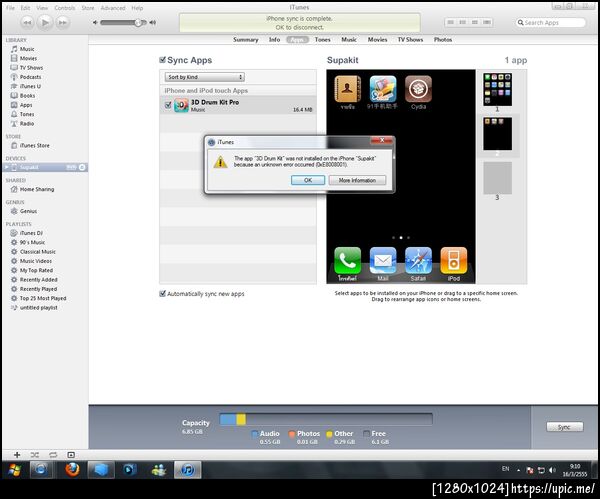The height and width of the screenshot is (499, 600).
Task: Switch to the Music device tab
Action: pyautogui.click(x=349, y=39)
